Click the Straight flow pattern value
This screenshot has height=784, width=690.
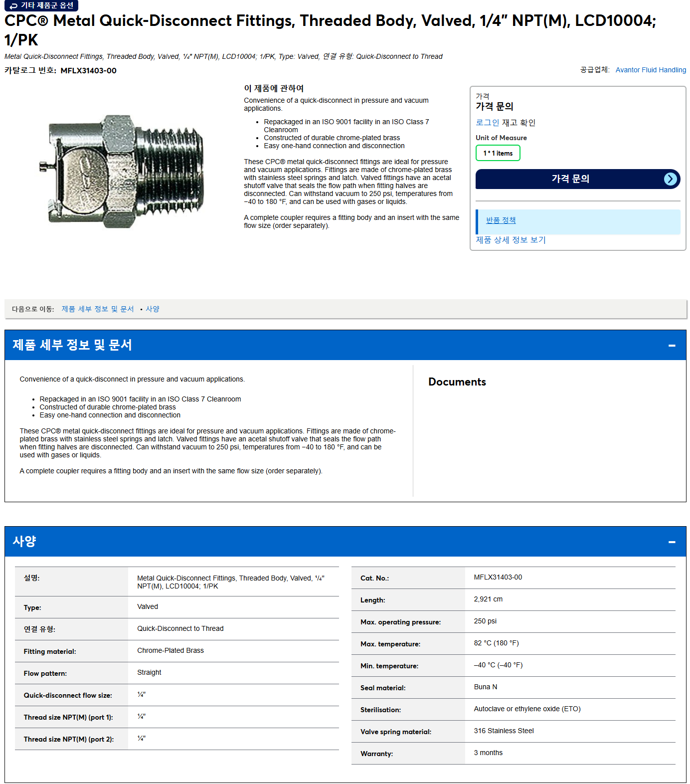coord(149,672)
